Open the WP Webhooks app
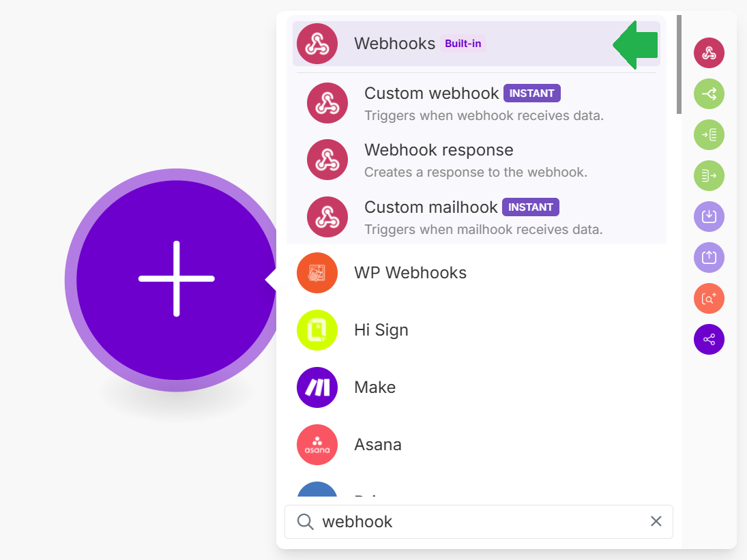Image resolution: width=747 pixels, height=560 pixels. [x=476, y=273]
